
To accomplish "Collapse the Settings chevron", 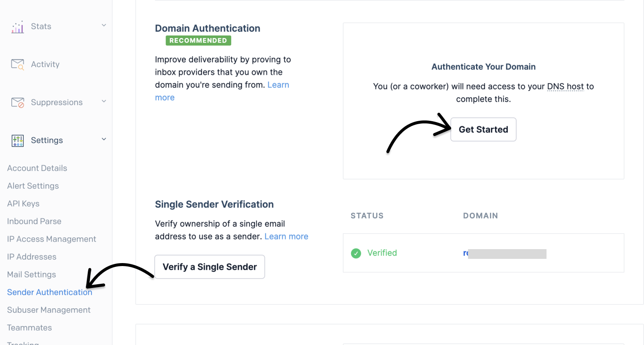I will tap(104, 139).
